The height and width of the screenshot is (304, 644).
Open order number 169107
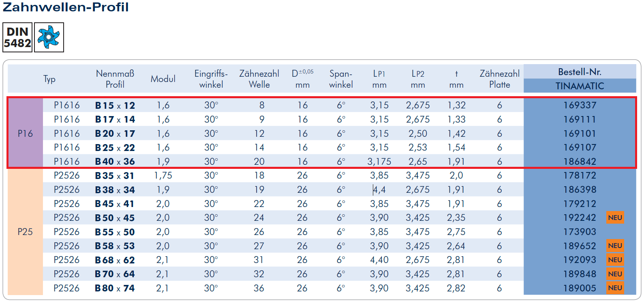click(x=580, y=147)
